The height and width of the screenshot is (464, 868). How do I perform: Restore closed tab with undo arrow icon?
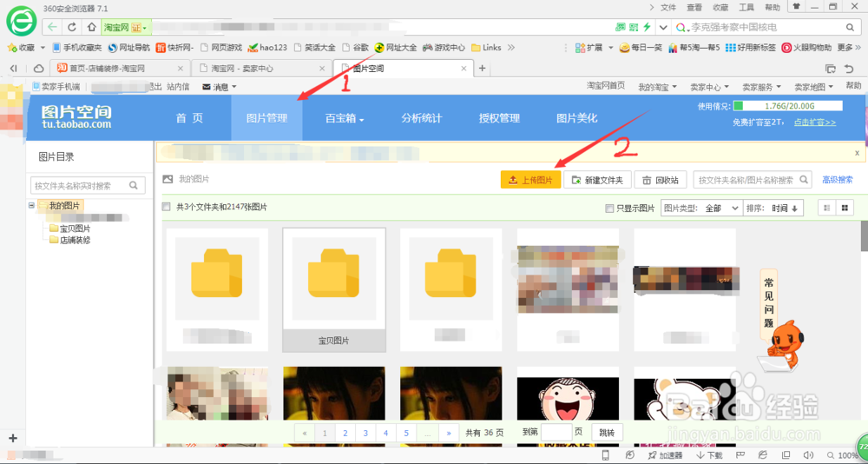pyautogui.click(x=849, y=69)
